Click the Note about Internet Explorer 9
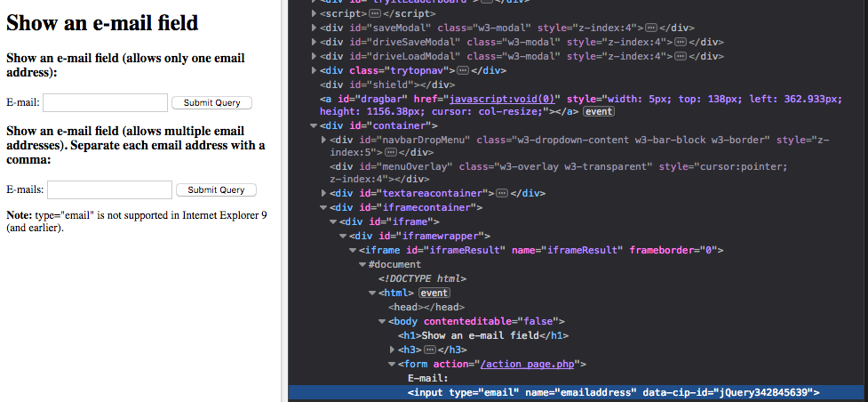Viewport: 868px width, 402px height. point(137,221)
